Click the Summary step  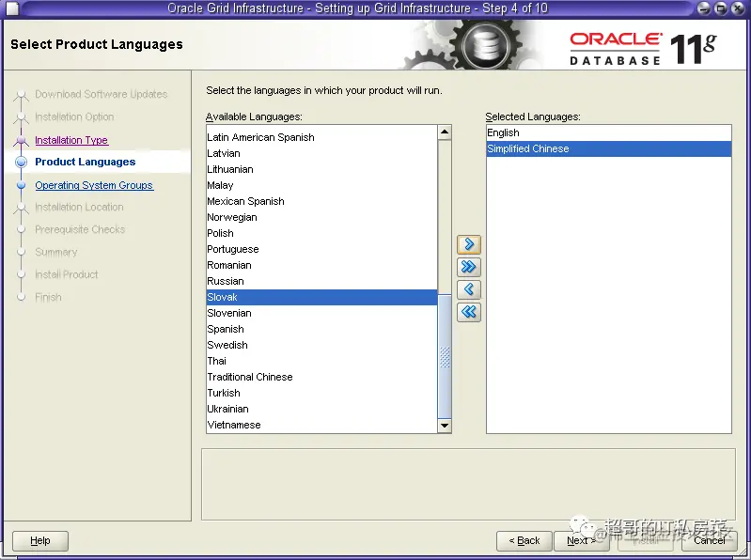click(56, 252)
